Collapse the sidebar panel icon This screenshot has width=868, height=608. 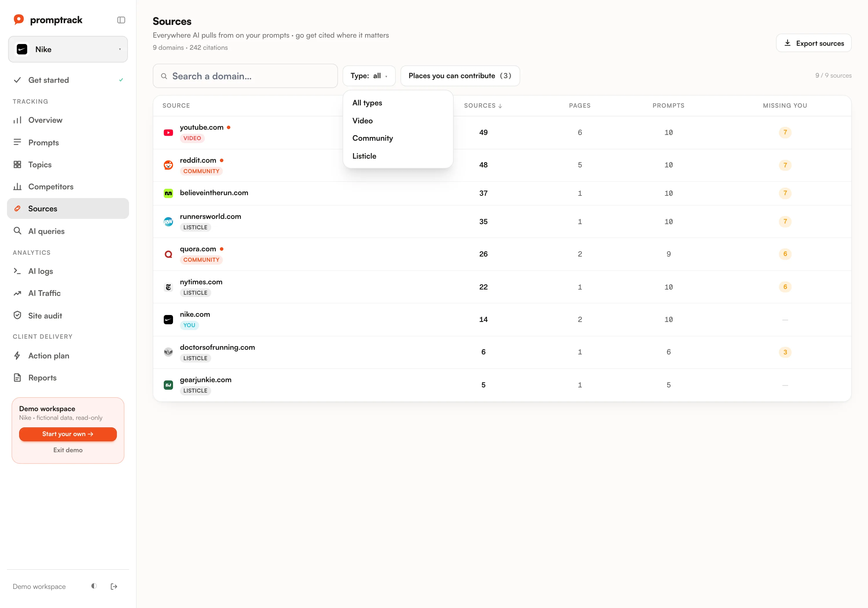pos(121,20)
